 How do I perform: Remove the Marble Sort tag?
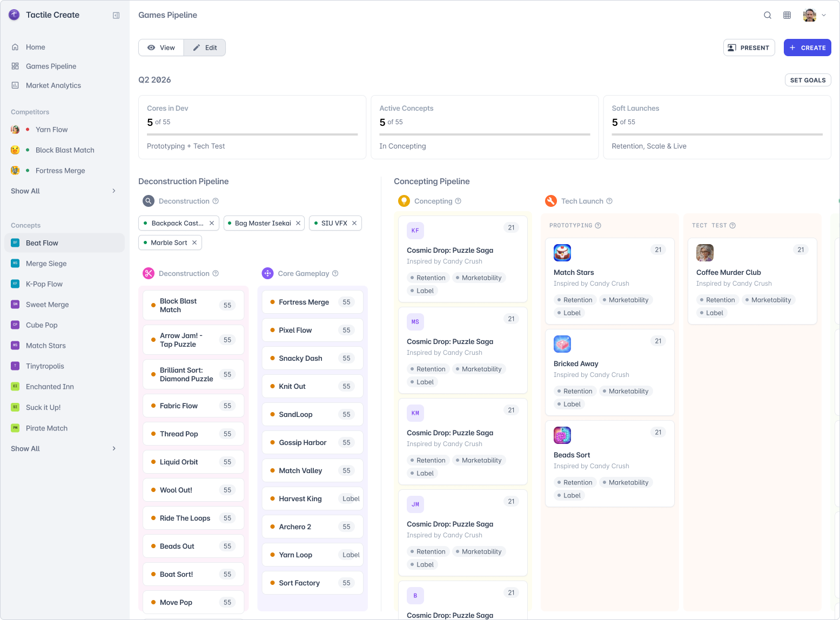(194, 242)
